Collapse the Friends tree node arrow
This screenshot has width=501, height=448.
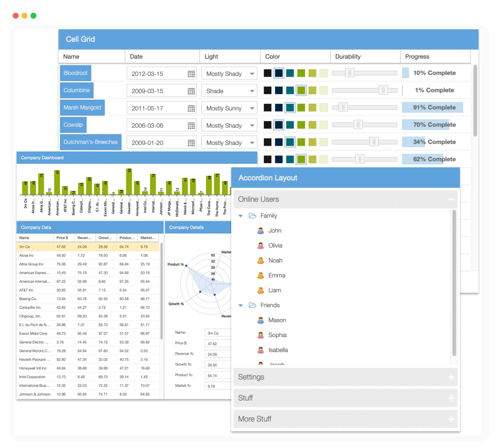[241, 305]
